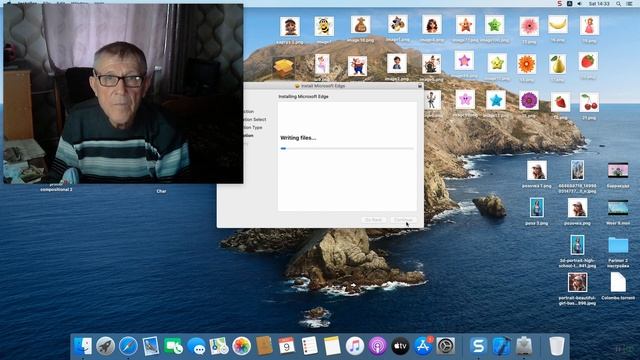
Task: Select the pink video thumbnail on the desktop
Action: pyautogui.click(x=618, y=170)
